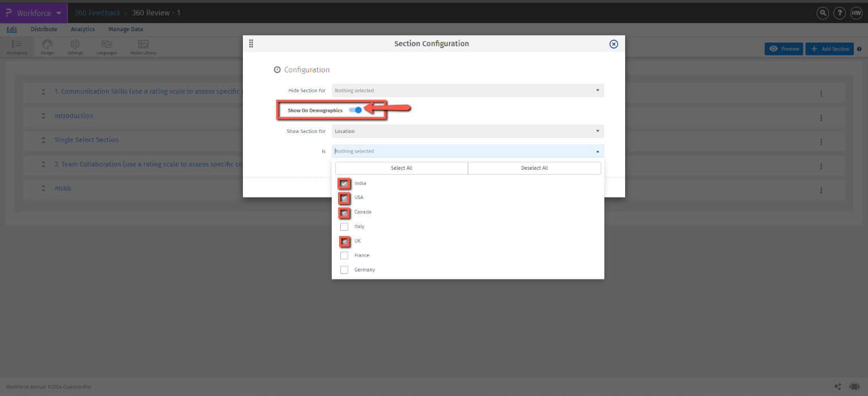Click help icon beside Add Section
The image size is (868, 396).
click(860, 49)
